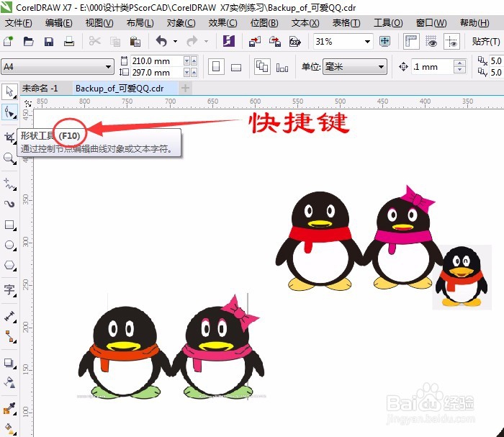The width and height of the screenshot is (504, 437).
Task: Select the Pick tool
Action: [x=9, y=91]
